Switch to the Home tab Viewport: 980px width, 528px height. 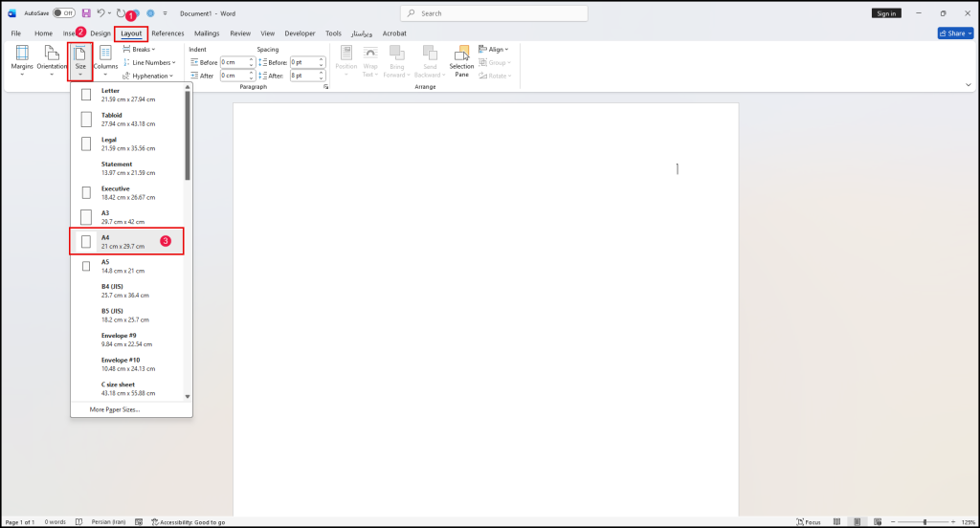click(x=43, y=33)
